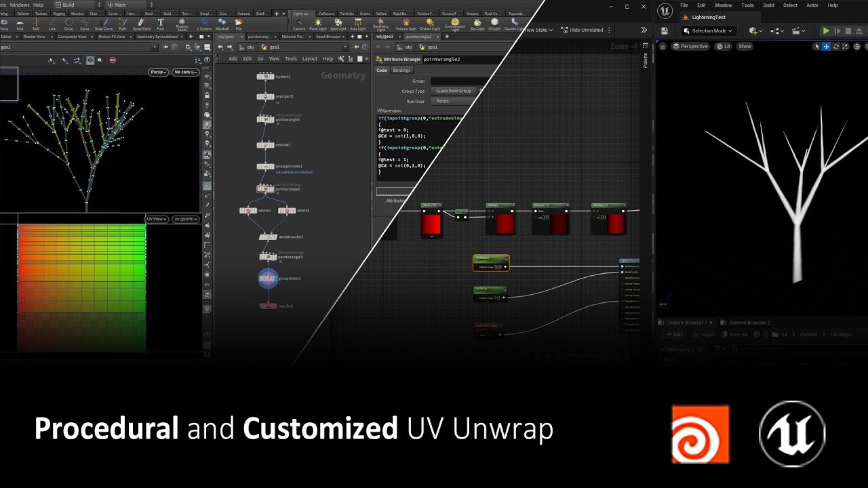The height and width of the screenshot is (488, 868).
Task: Click Save All in the Content Browser
Action: coord(736,334)
